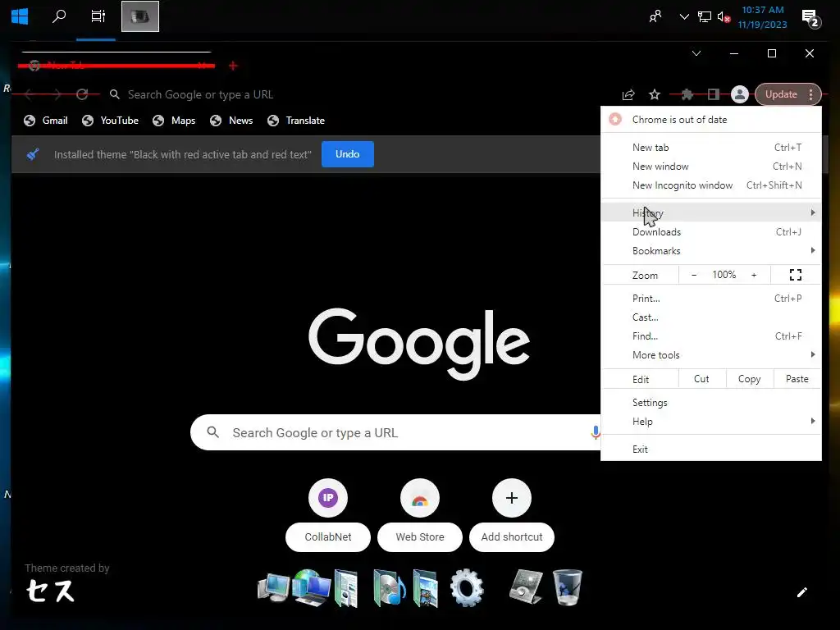Screen dimensions: 840x630
Task: Click Chrome is out of date
Action: point(711,120)
